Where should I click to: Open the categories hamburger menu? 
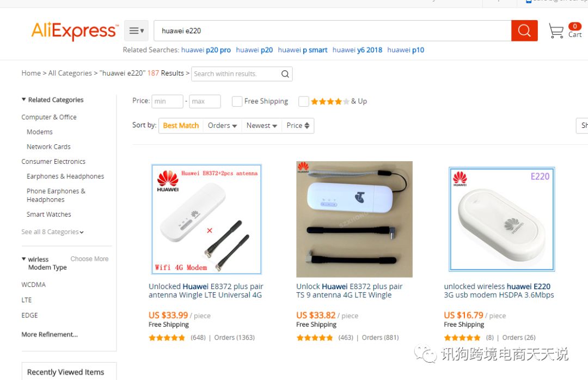tap(137, 31)
